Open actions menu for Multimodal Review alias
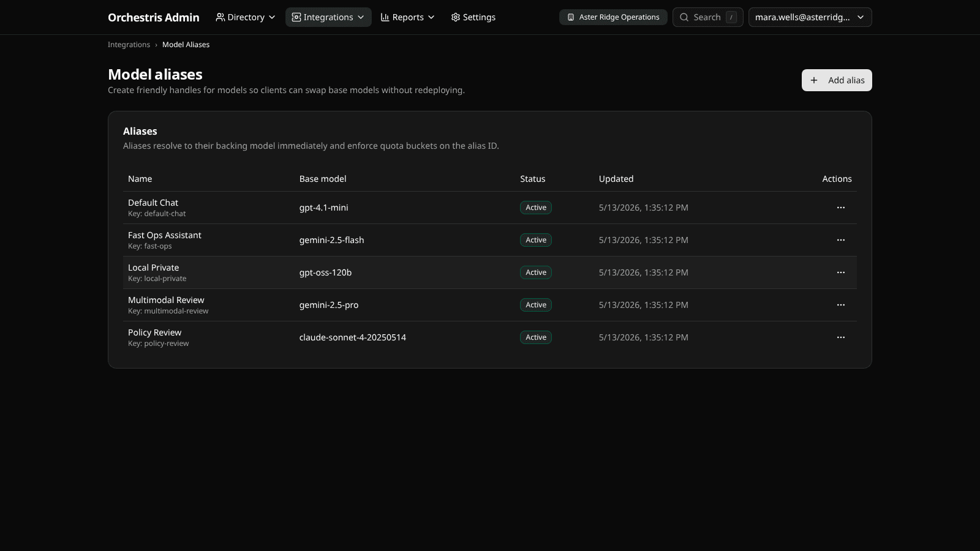This screenshot has width=980, height=551. point(840,305)
